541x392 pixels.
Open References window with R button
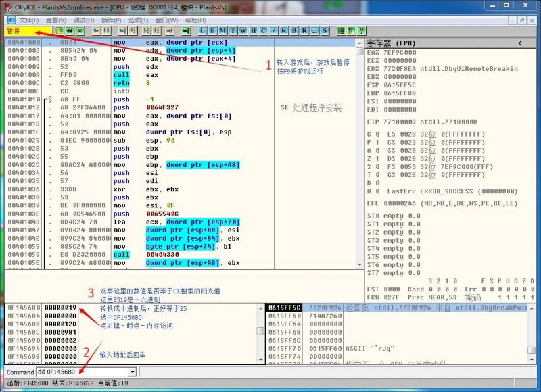click(x=304, y=31)
